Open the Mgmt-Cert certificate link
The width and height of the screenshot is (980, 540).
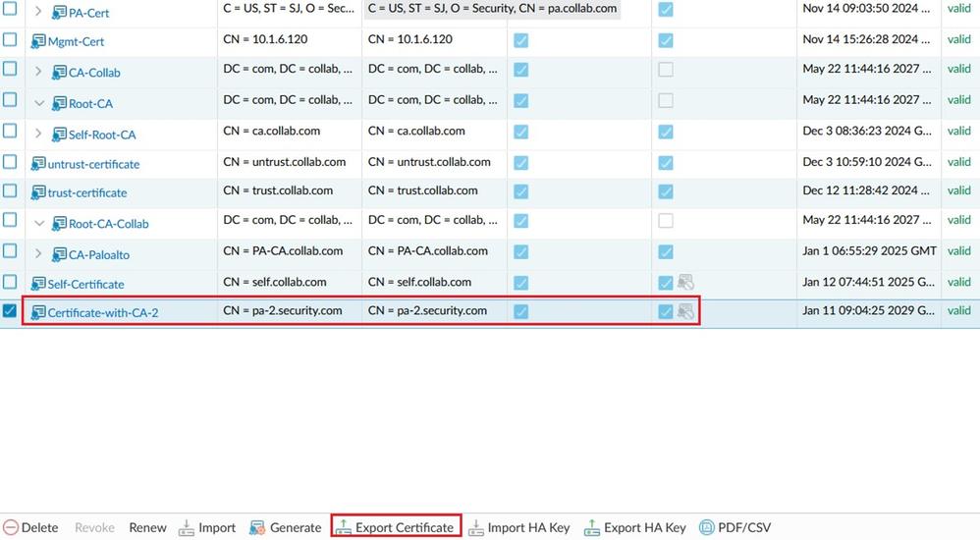tap(76, 42)
